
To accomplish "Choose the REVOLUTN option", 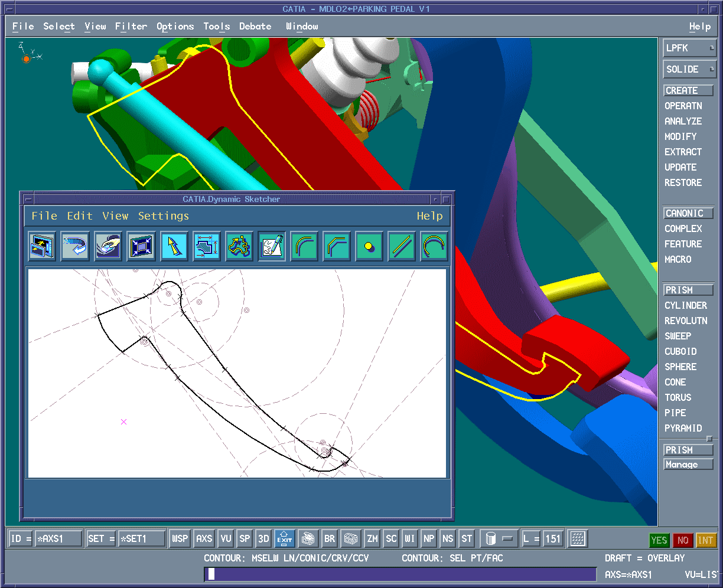I will point(686,321).
